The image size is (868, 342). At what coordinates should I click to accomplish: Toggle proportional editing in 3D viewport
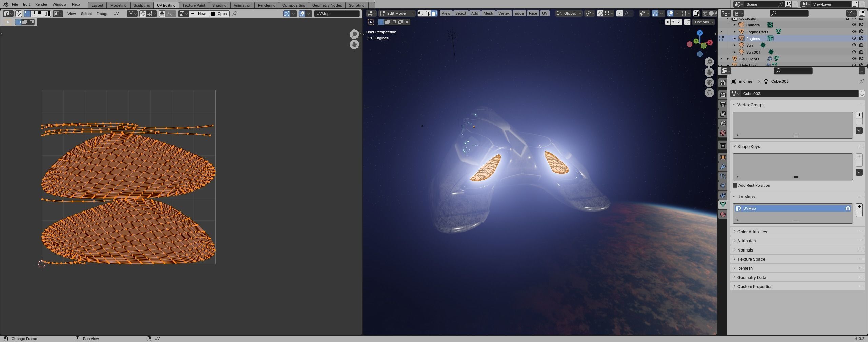click(x=619, y=13)
